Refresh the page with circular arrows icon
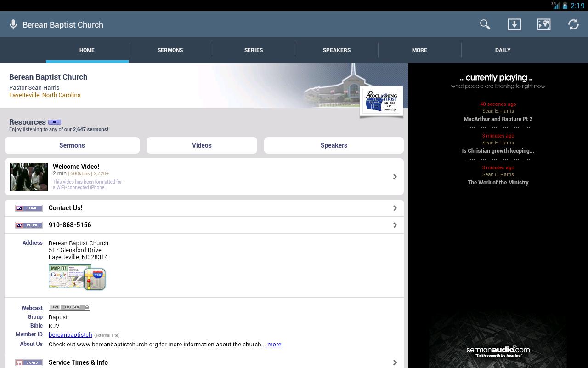The width and height of the screenshot is (588, 368). click(573, 24)
